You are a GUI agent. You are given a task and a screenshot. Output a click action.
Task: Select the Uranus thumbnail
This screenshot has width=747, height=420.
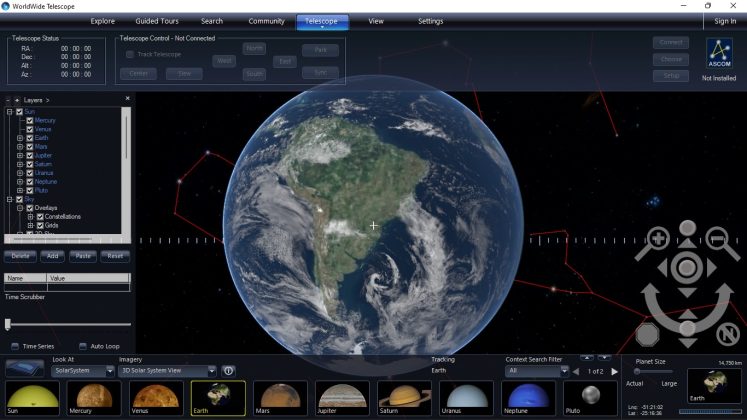click(x=466, y=398)
